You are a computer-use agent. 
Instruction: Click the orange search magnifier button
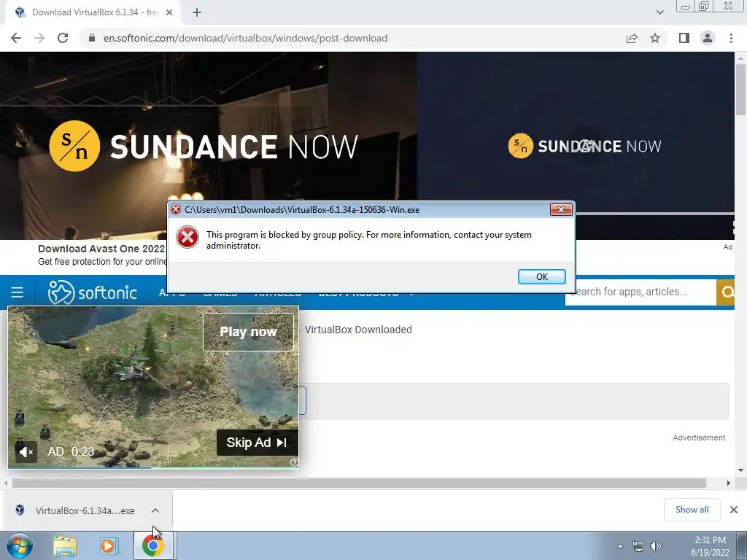pyautogui.click(x=726, y=292)
